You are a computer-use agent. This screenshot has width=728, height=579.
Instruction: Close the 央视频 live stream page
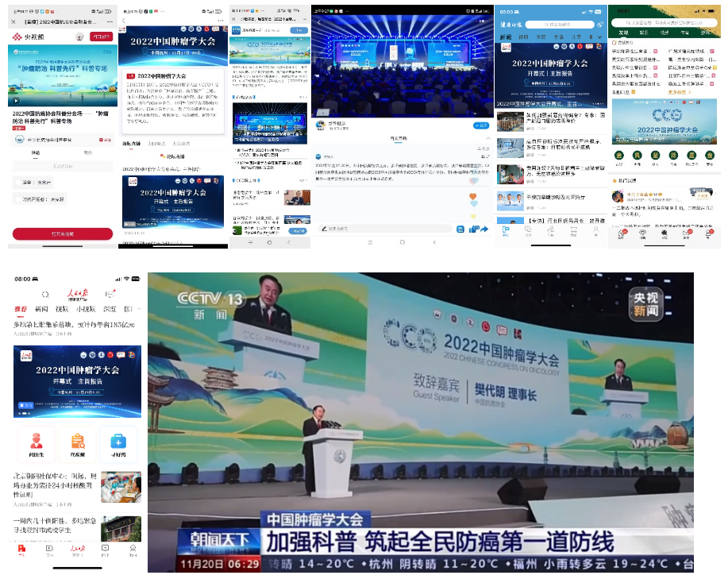[13, 21]
